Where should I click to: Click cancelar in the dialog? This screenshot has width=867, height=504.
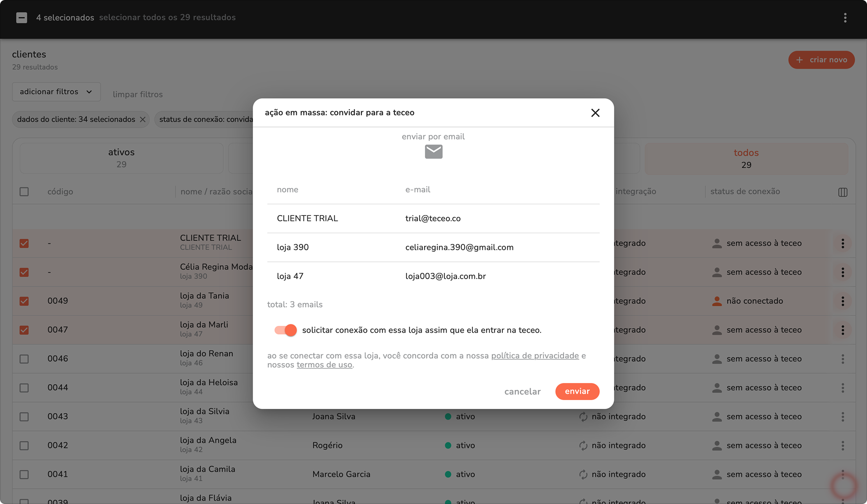click(x=522, y=392)
